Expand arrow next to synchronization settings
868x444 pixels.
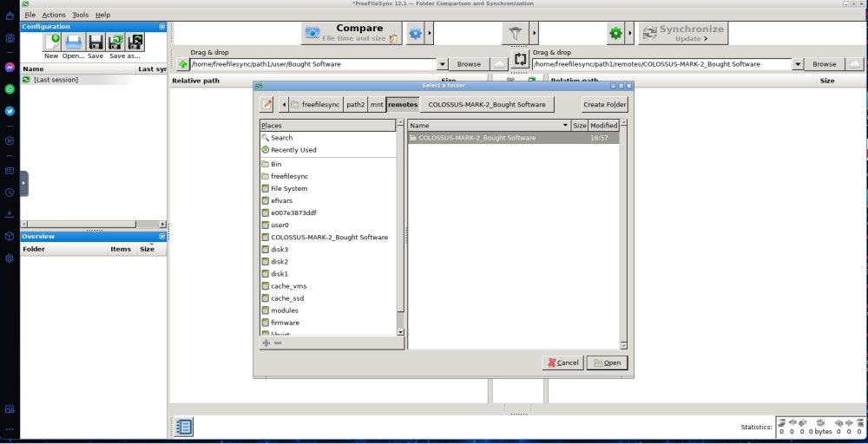[x=629, y=34]
